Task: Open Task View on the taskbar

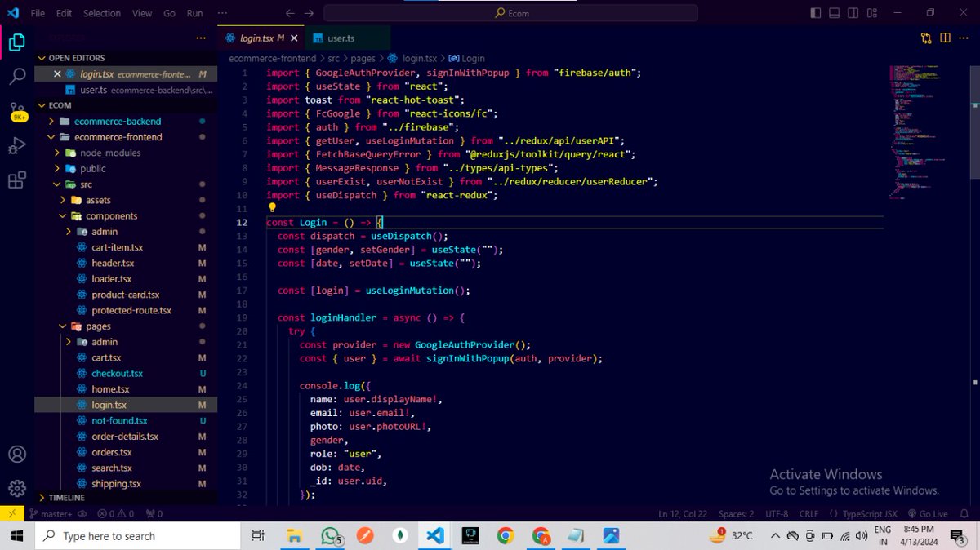Action: [258, 536]
